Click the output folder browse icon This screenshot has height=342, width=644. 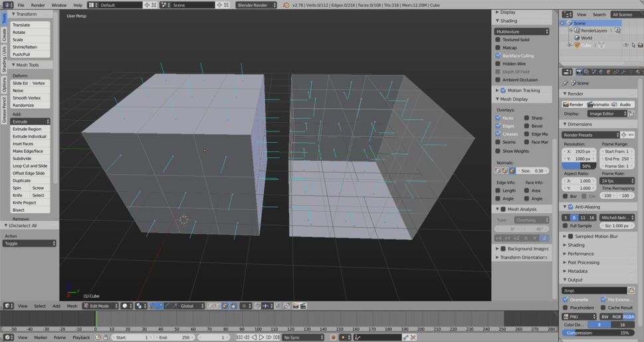click(631, 290)
